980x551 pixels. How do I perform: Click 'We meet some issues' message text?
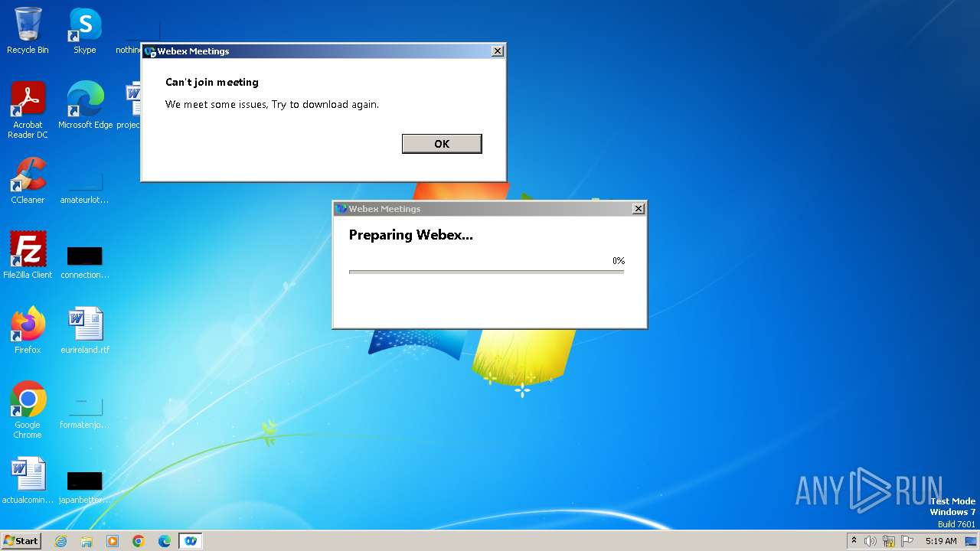click(x=272, y=104)
